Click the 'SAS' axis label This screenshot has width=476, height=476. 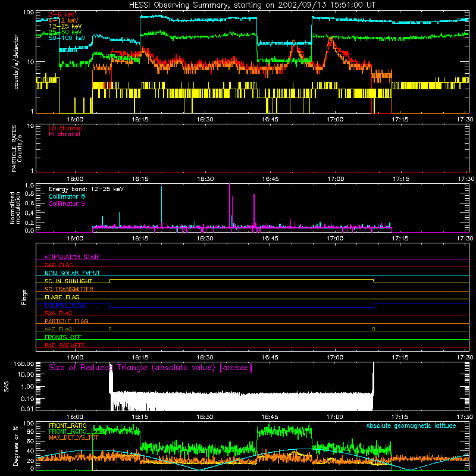click(x=7, y=386)
